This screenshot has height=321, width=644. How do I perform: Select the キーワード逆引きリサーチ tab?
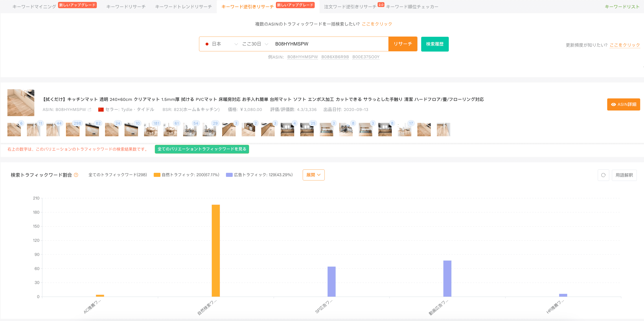248,7
